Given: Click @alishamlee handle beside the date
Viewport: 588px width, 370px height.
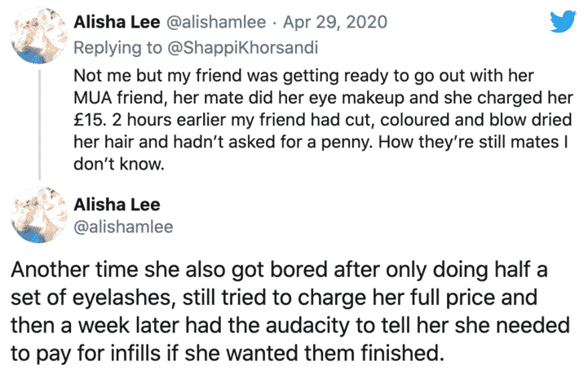Looking at the screenshot, I should 216,22.
